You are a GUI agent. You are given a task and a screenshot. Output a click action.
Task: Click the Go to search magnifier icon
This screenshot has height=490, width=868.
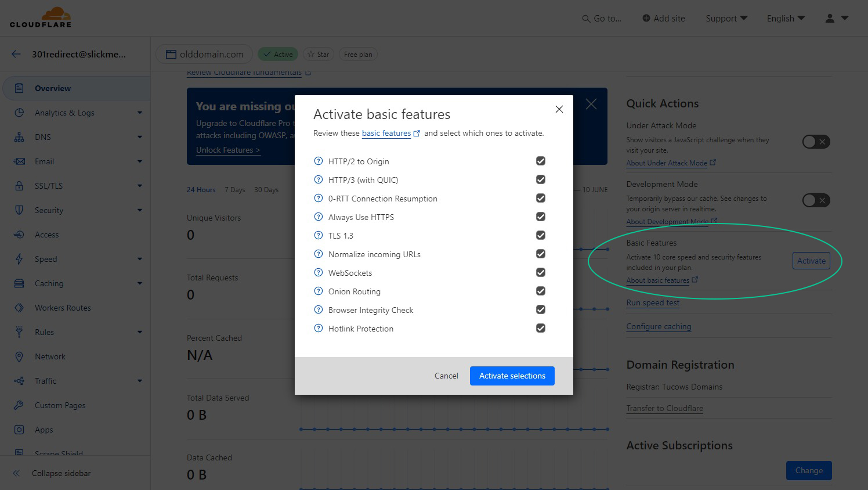pos(586,19)
